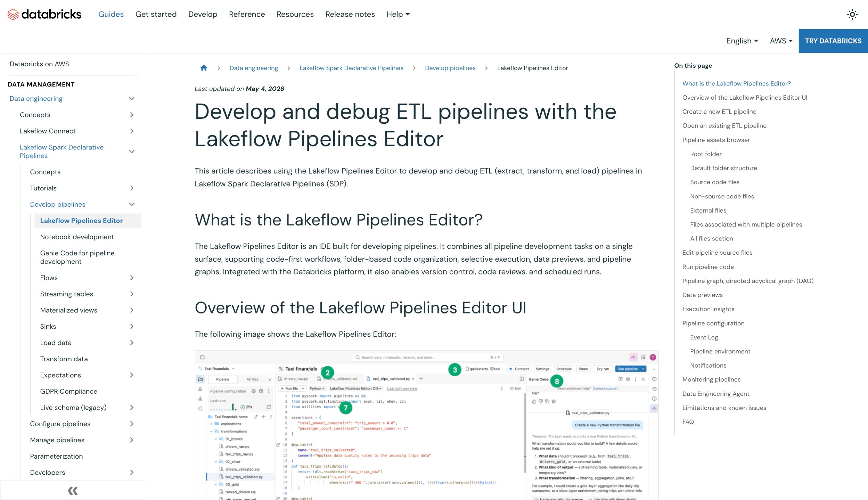Expand the Live schema (legacy) chevron
Screen dimensions: 868x500
(x=132, y=408)
